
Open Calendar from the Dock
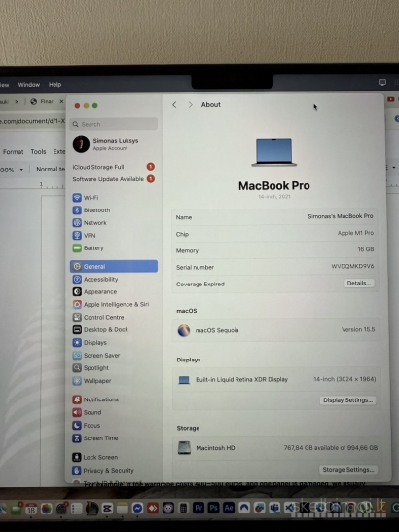click(x=31, y=509)
